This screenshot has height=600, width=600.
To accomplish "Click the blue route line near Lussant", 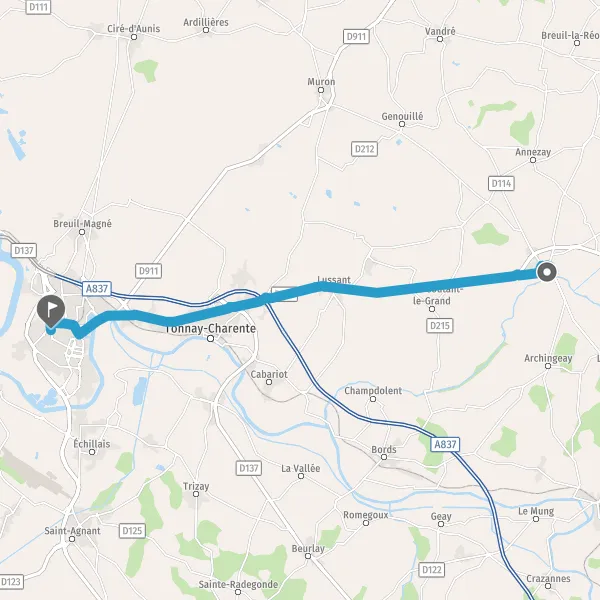I will (321, 287).
